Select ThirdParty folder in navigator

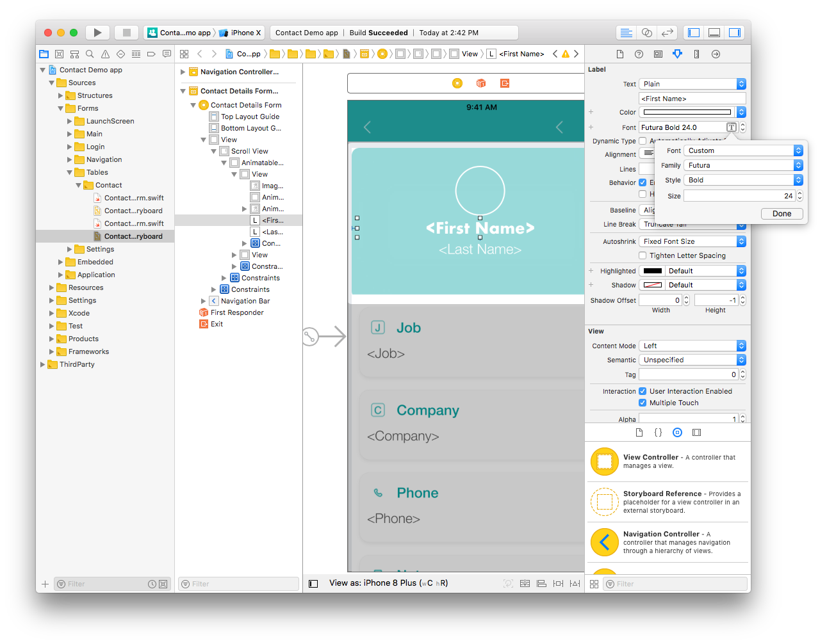click(x=77, y=364)
